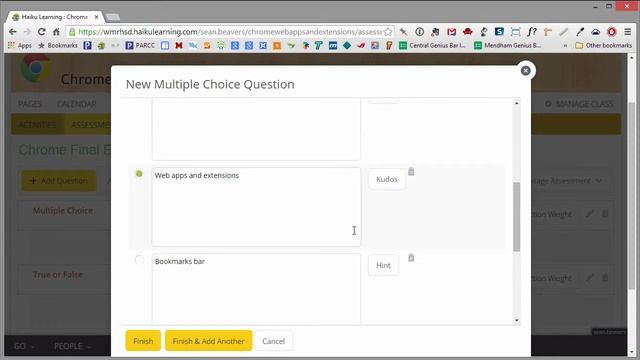This screenshot has width=640, height=360.
Task: Click the Kudos button
Action: [387, 179]
